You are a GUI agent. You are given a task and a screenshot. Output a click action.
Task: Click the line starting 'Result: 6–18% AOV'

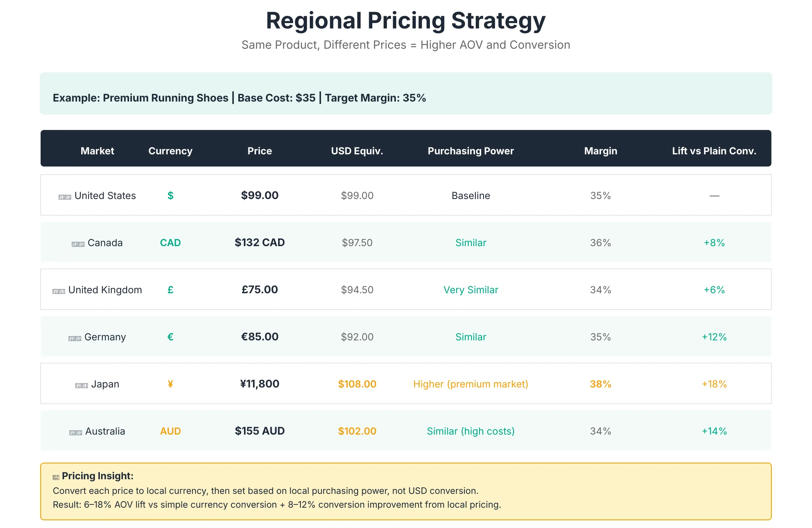pyautogui.click(x=277, y=504)
